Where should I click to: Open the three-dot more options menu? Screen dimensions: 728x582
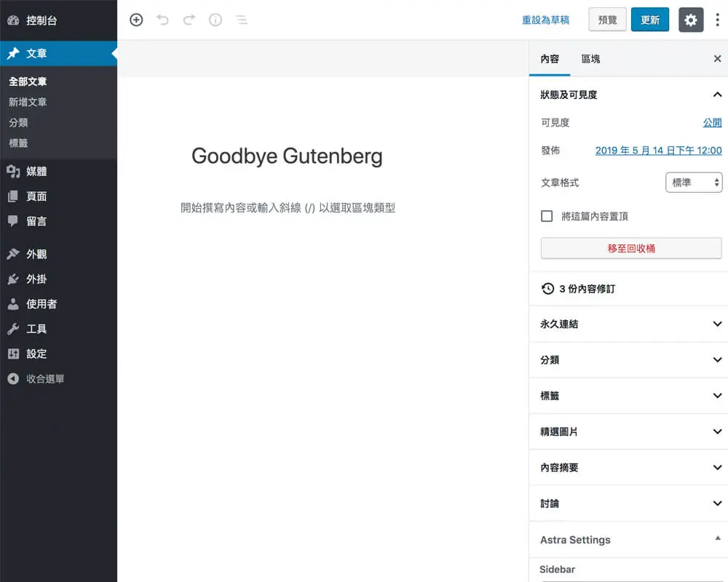point(717,20)
